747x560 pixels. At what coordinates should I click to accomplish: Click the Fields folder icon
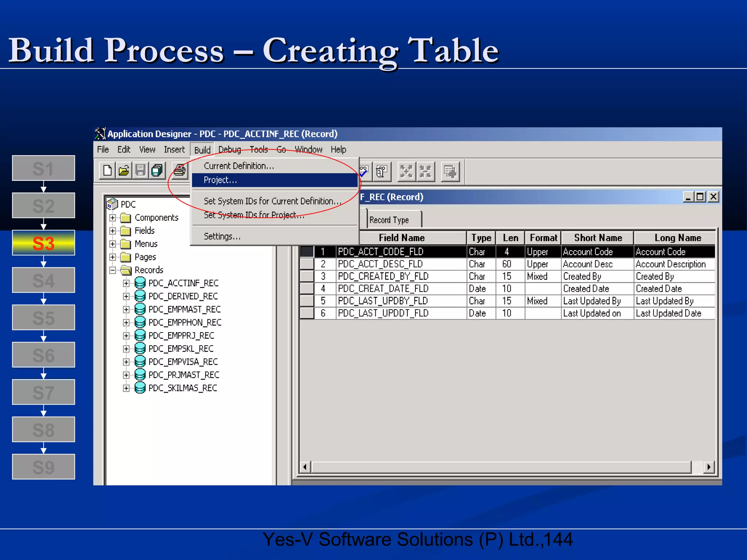pos(125,231)
